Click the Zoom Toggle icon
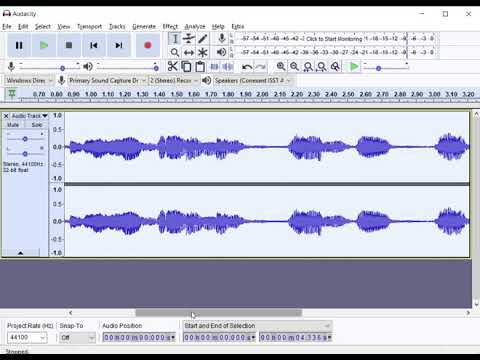Screen dimensions: 480x360 pos(335,67)
